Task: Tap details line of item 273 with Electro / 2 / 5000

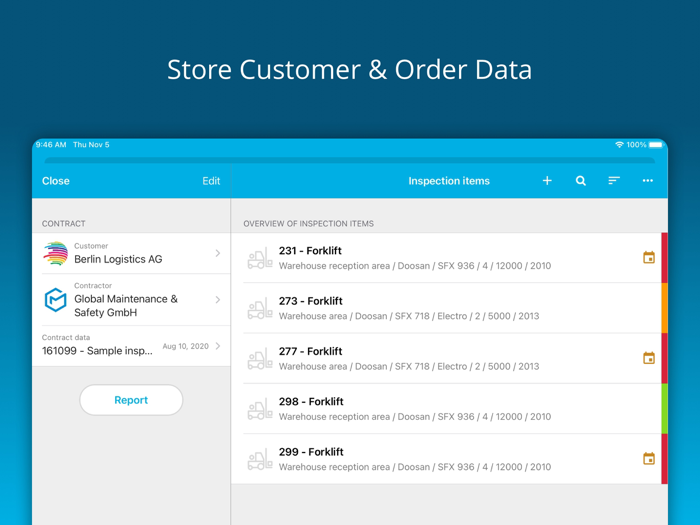Action: pyautogui.click(x=409, y=316)
